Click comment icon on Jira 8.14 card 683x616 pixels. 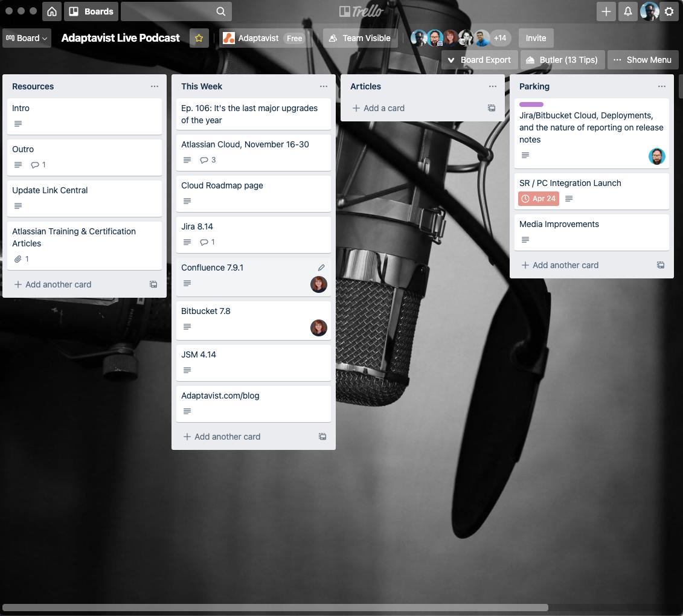204,242
